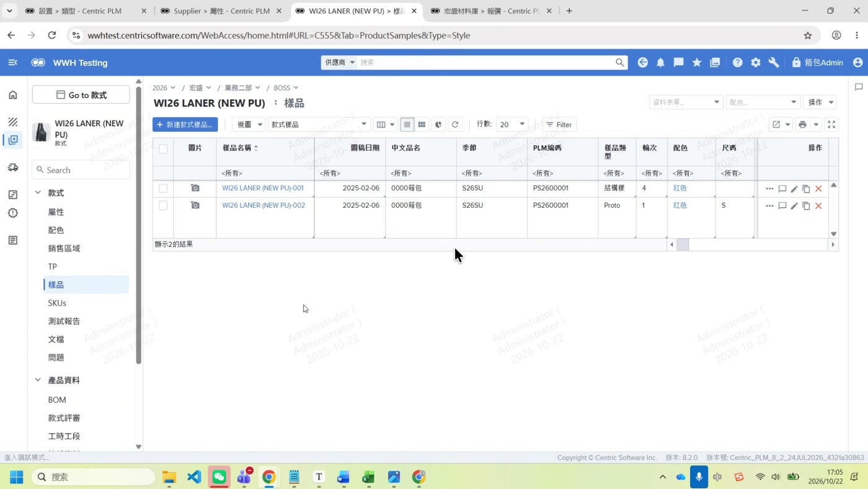
Task: Click the table's horizontal scrollbar thumb
Action: click(x=683, y=244)
